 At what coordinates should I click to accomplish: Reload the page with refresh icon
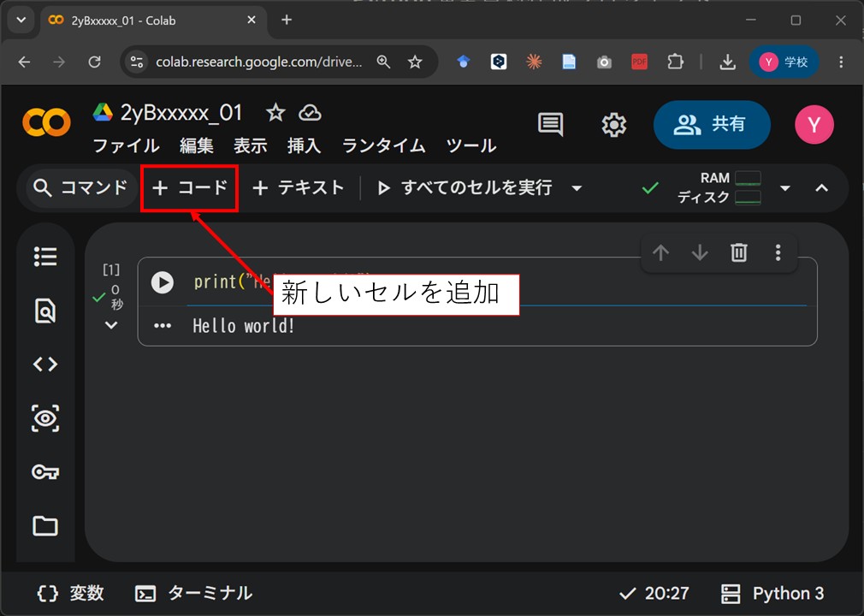[95, 62]
